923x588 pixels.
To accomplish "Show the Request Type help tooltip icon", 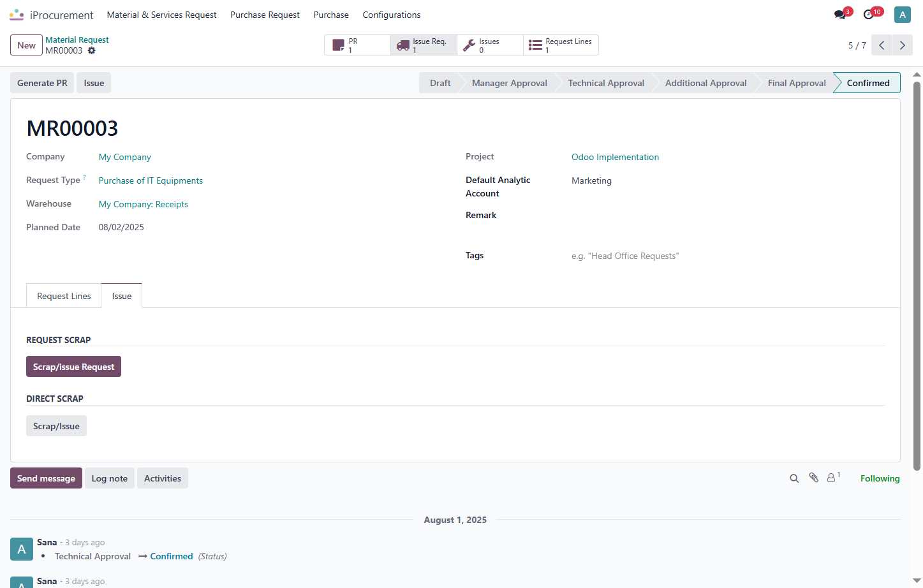I will tap(84, 177).
